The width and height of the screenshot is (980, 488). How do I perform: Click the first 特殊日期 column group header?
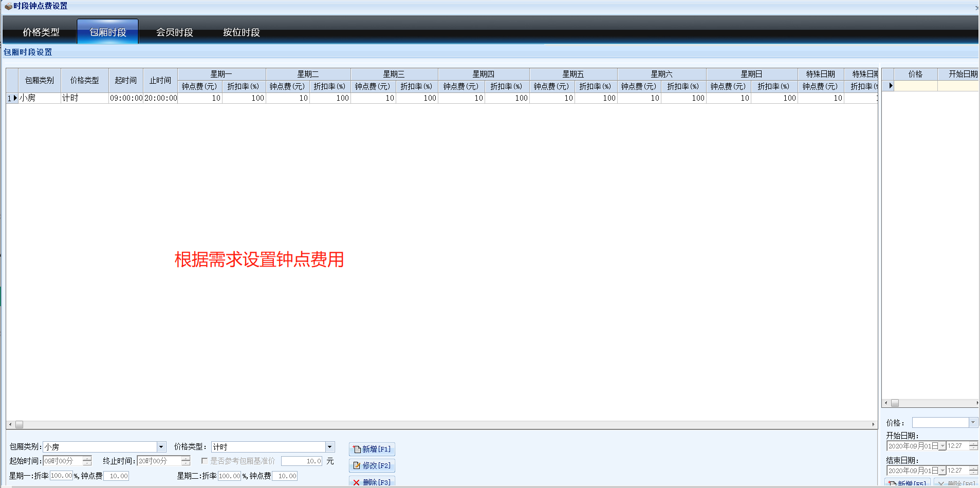point(821,74)
